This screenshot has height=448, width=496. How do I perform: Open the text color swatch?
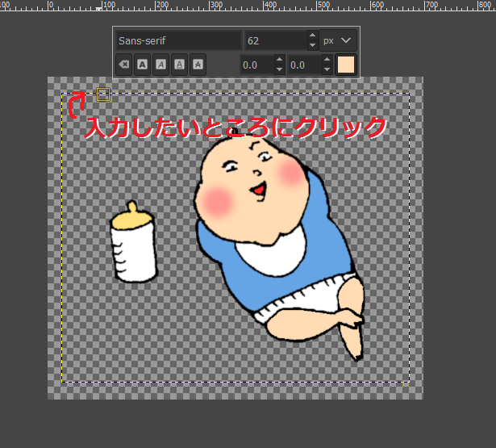click(346, 65)
